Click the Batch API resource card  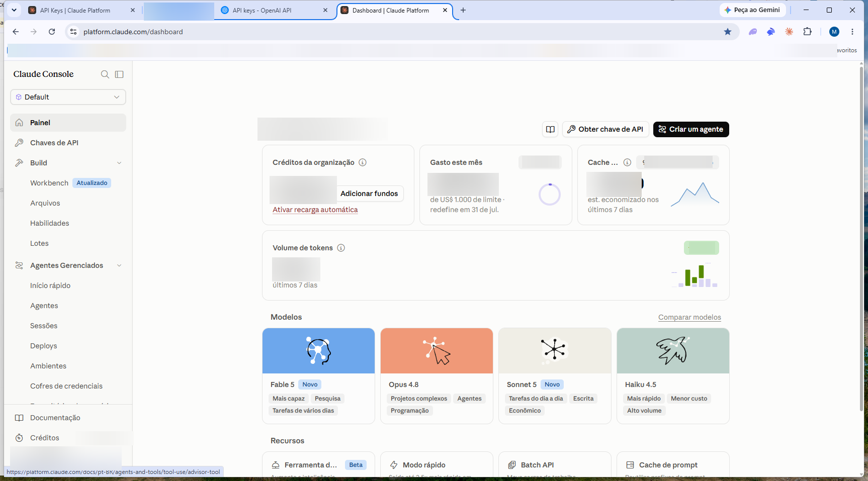555,464
